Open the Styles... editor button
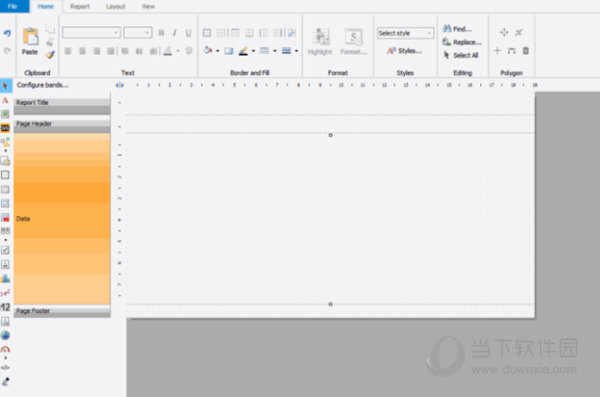The width and height of the screenshot is (600, 397). pos(404,51)
